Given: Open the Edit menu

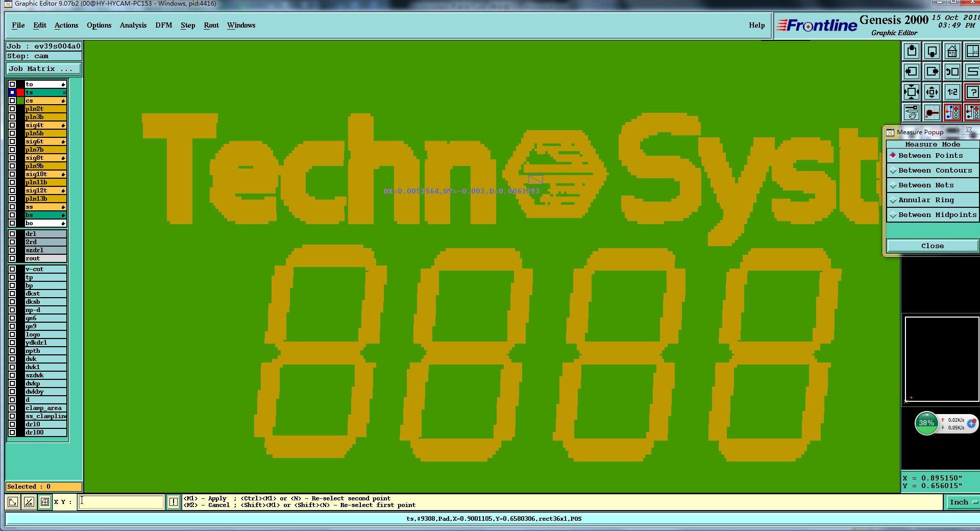Looking at the screenshot, I should click(x=40, y=26).
